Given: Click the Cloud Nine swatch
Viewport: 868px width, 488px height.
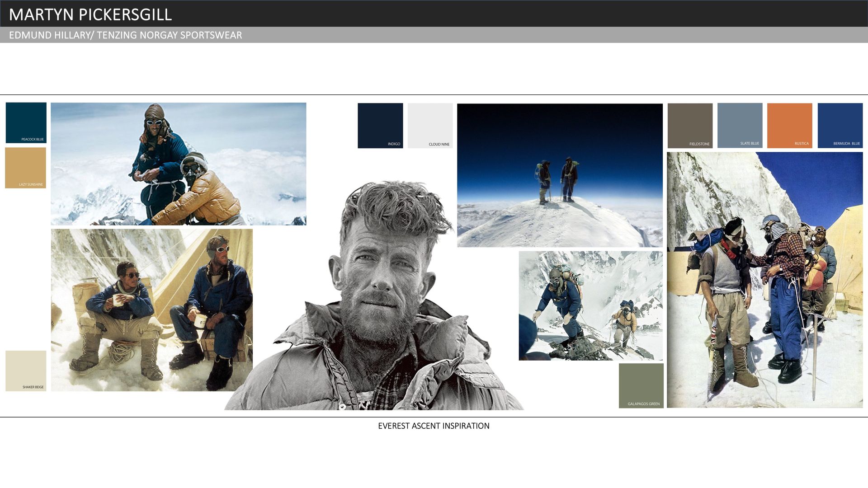Looking at the screenshot, I should click(430, 125).
